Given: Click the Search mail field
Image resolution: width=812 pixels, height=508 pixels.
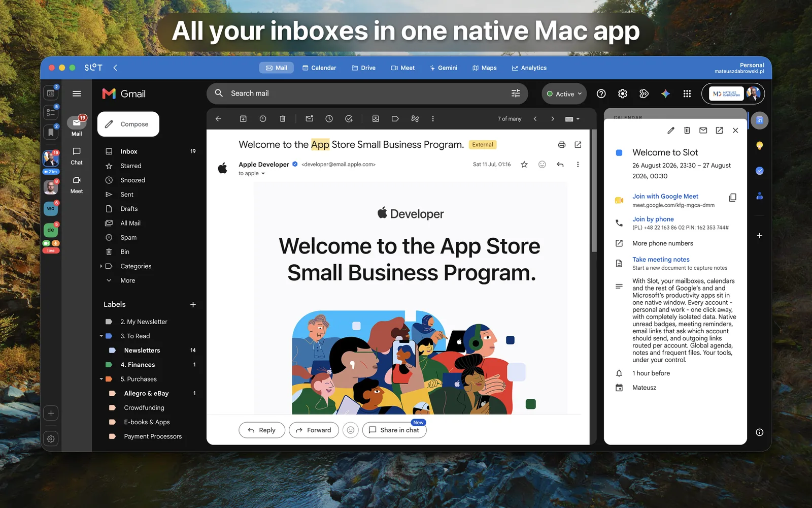Looking at the screenshot, I should [367, 93].
